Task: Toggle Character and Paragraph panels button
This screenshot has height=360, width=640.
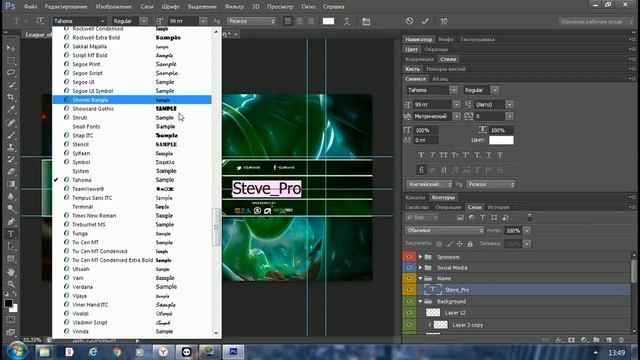Action: tap(366, 21)
